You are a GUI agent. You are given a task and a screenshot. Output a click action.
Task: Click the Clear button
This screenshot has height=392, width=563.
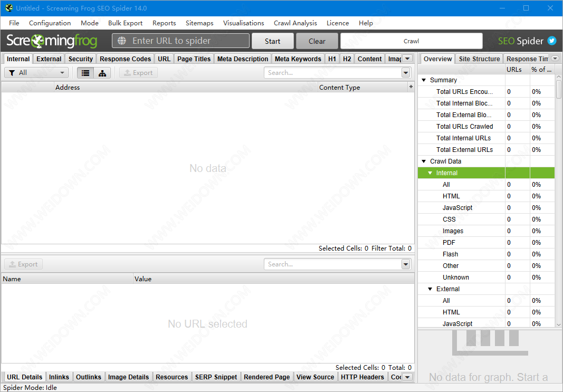pyautogui.click(x=317, y=41)
